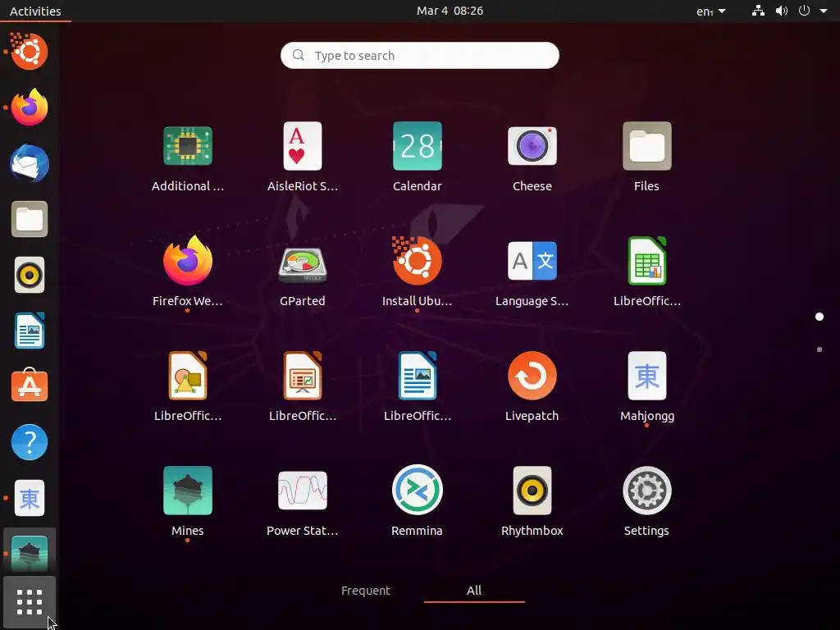Screen dimensions: 840x630
Task: Toggle Show Applications grid button
Action: click(30, 602)
